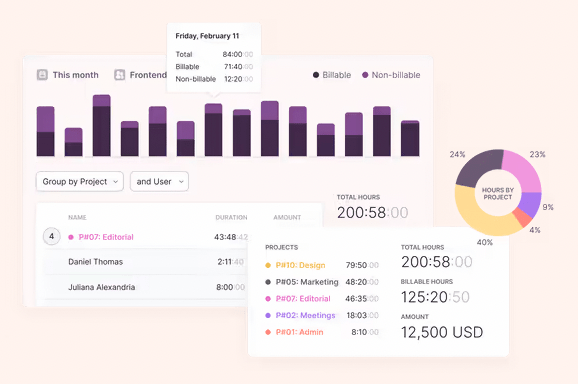Image resolution: width=578 pixels, height=384 pixels.
Task: Click the P#10: Design project
Action: coord(300,265)
